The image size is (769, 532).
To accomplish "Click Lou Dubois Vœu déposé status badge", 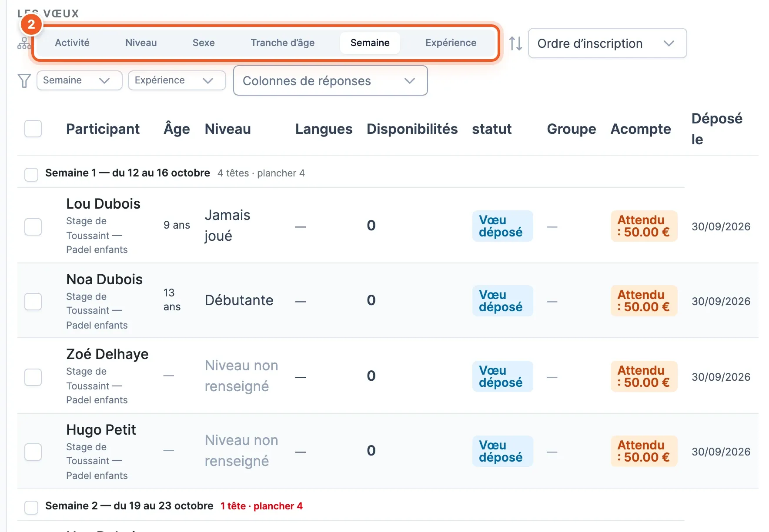I will click(502, 226).
